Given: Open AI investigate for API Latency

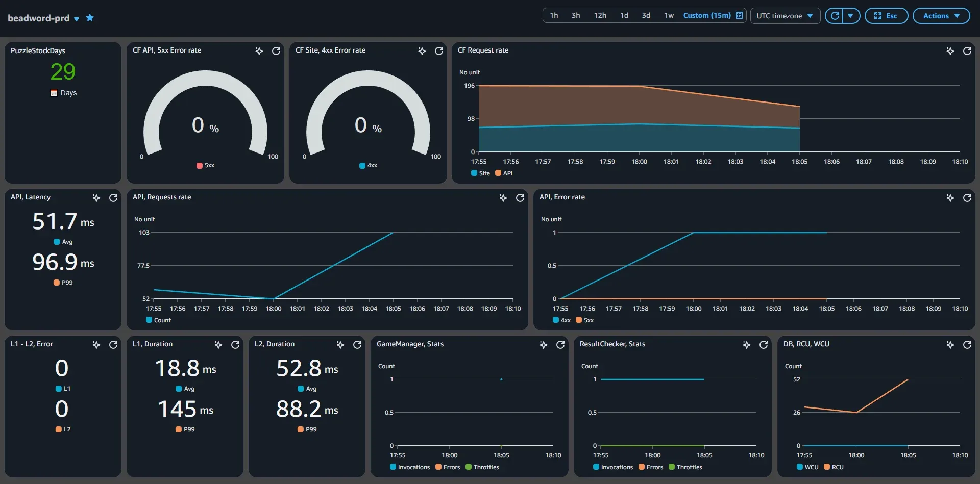Looking at the screenshot, I should coord(96,198).
